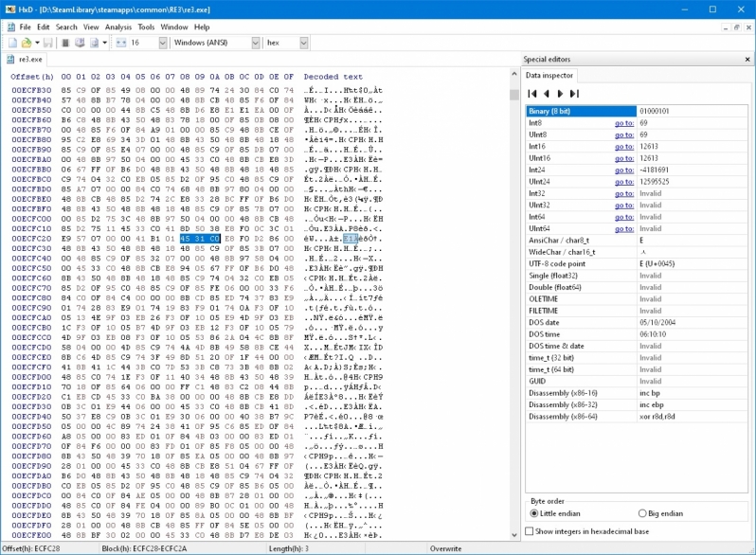This screenshot has width=756, height=555.
Task: Select the re3.exe document tab
Action: [25, 60]
